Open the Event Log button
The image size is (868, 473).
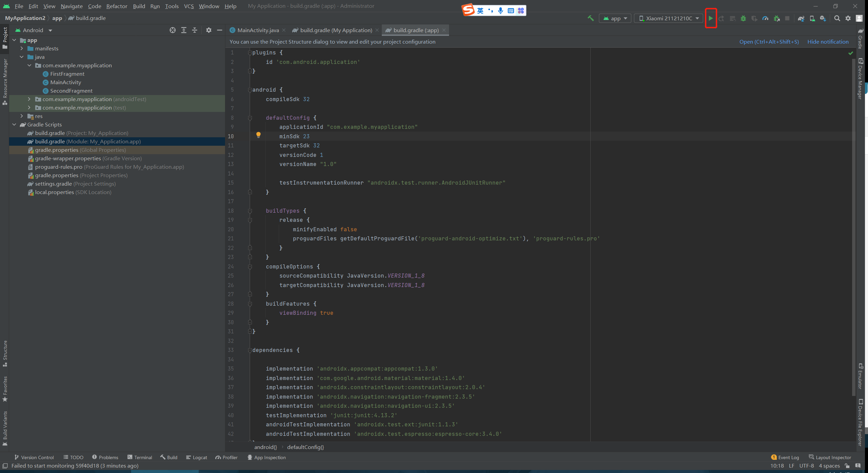tap(785, 457)
